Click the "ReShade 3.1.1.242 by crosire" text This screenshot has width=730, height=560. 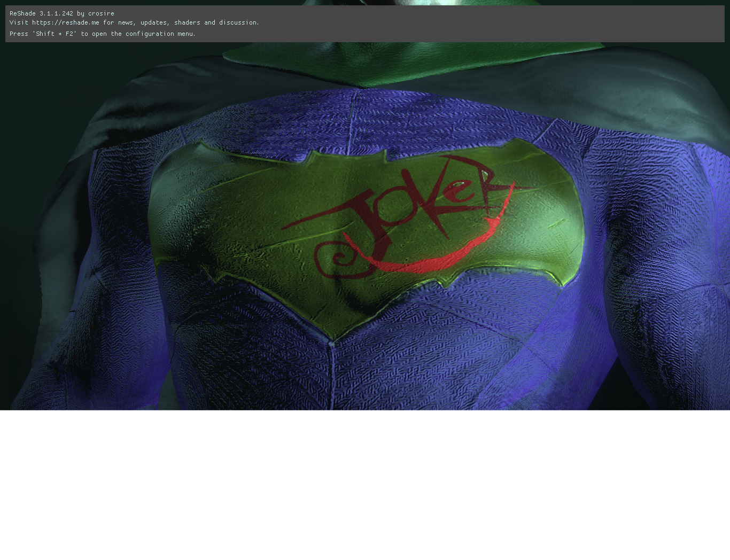pyautogui.click(x=62, y=13)
